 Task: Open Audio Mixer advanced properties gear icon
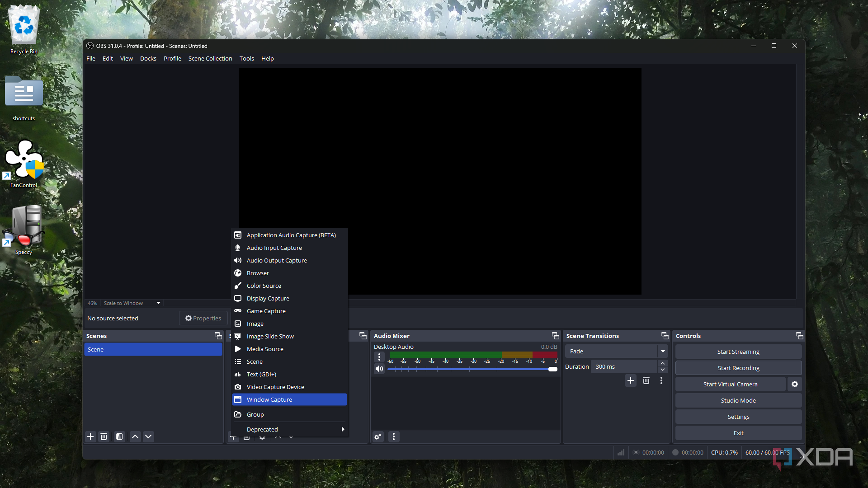tap(378, 436)
